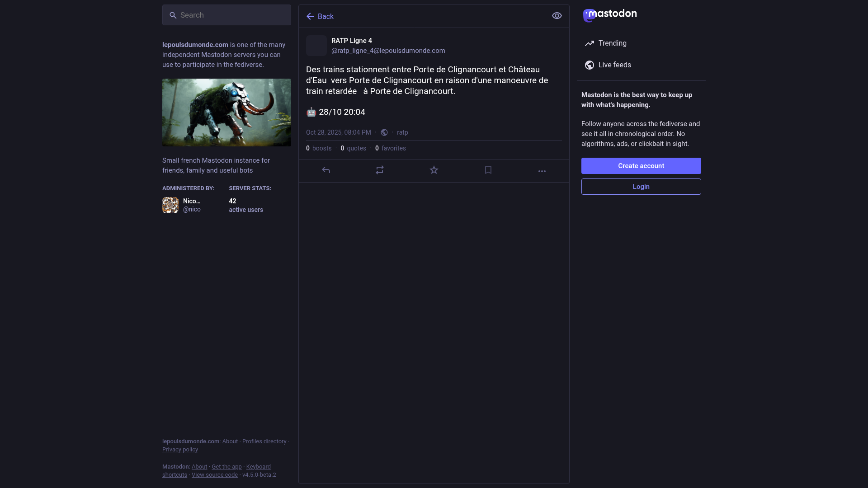Click the Mastodon logo
Viewport: 868px width, 488px height.
coord(610,15)
